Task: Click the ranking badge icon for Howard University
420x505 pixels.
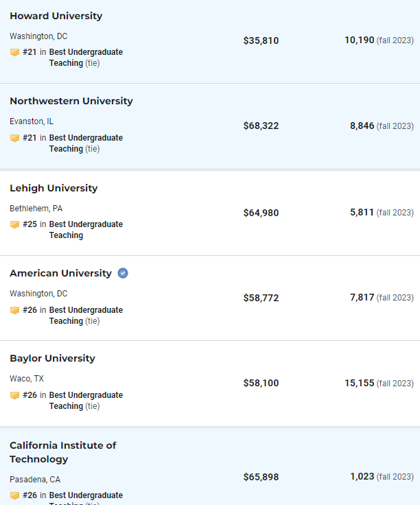Action: [x=14, y=52]
